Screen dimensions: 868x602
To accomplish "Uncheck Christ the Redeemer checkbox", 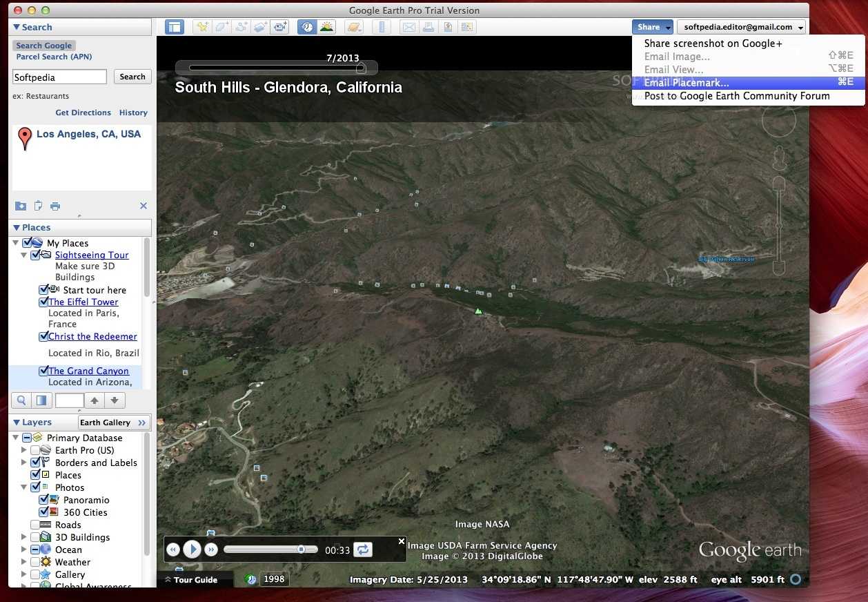I will point(43,336).
